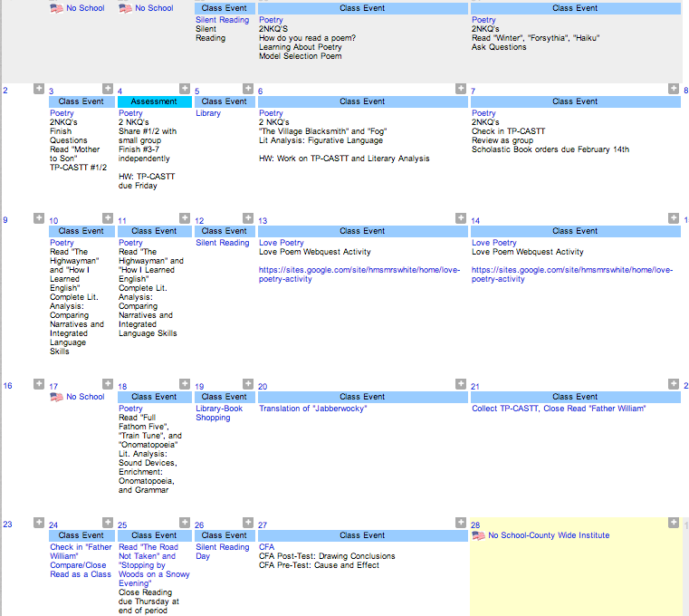Add event on day 5 plus icon
689x616 pixels.
(248, 89)
